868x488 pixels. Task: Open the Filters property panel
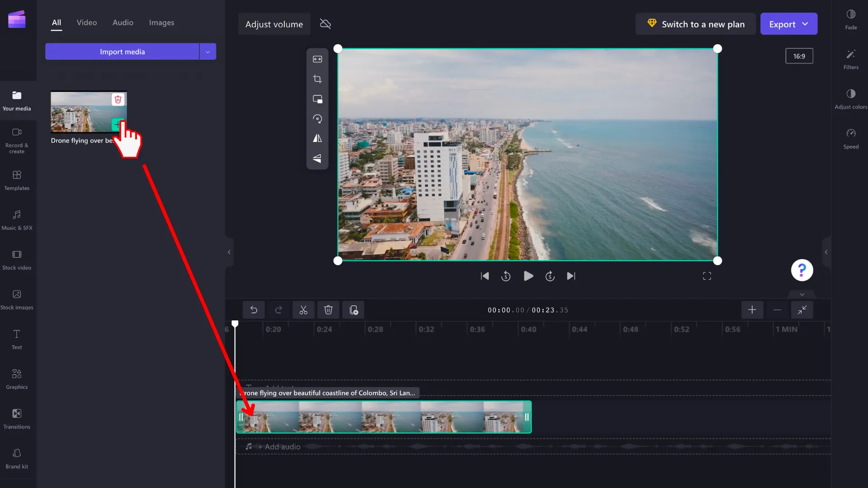pyautogui.click(x=851, y=59)
